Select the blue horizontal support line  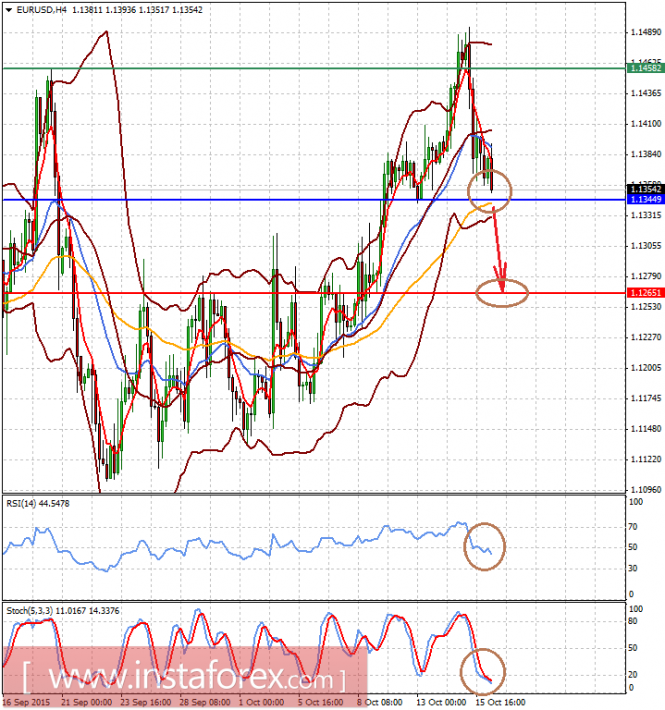[x=314, y=200]
